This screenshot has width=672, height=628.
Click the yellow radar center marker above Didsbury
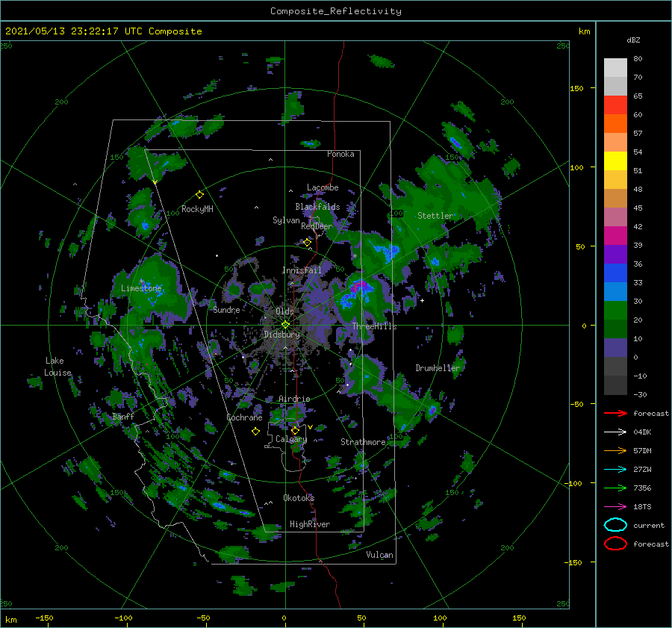[285, 325]
